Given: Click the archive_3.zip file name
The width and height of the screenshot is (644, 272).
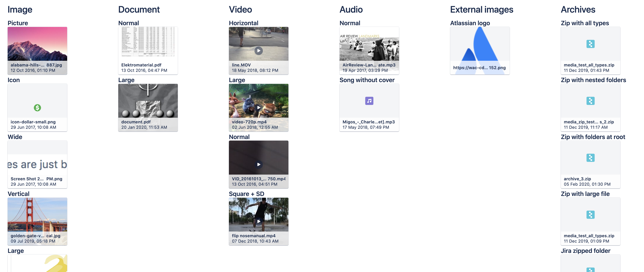Looking at the screenshot, I should pyautogui.click(x=577, y=179).
